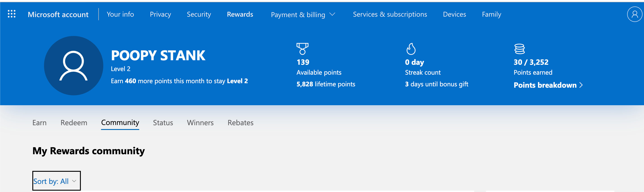Open the Family page
644x192 pixels.
click(x=491, y=14)
